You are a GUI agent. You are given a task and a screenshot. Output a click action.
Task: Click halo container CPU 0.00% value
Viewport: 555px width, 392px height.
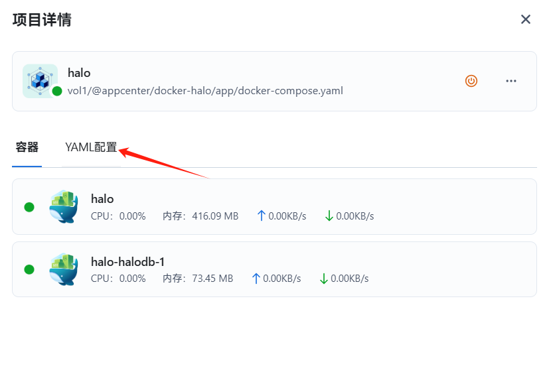pyautogui.click(x=132, y=216)
